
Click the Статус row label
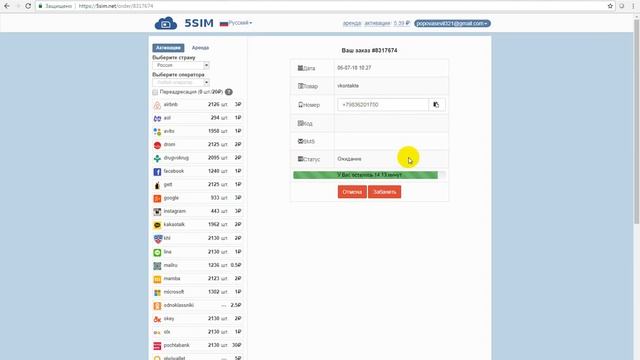[x=309, y=159]
